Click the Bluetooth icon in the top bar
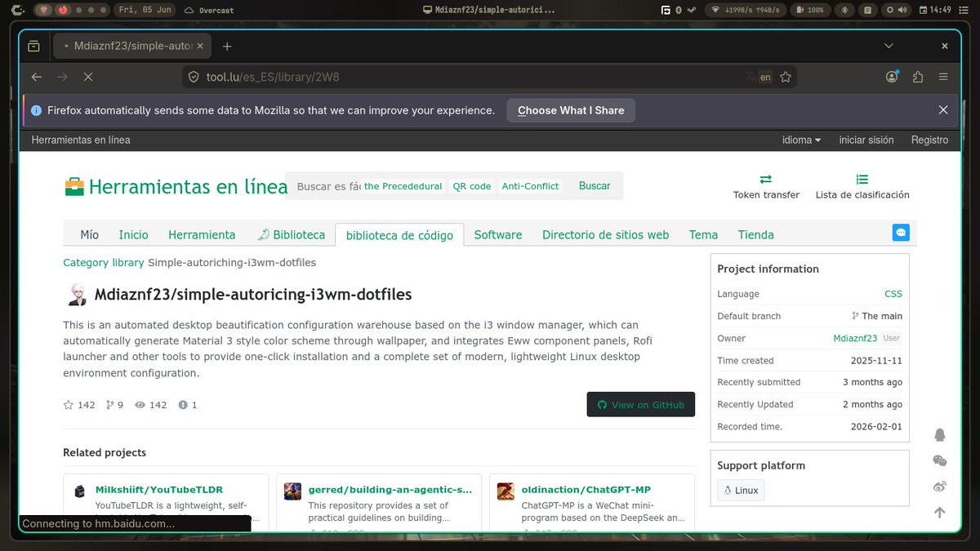Viewport: 980px width, 551px height. [x=844, y=10]
